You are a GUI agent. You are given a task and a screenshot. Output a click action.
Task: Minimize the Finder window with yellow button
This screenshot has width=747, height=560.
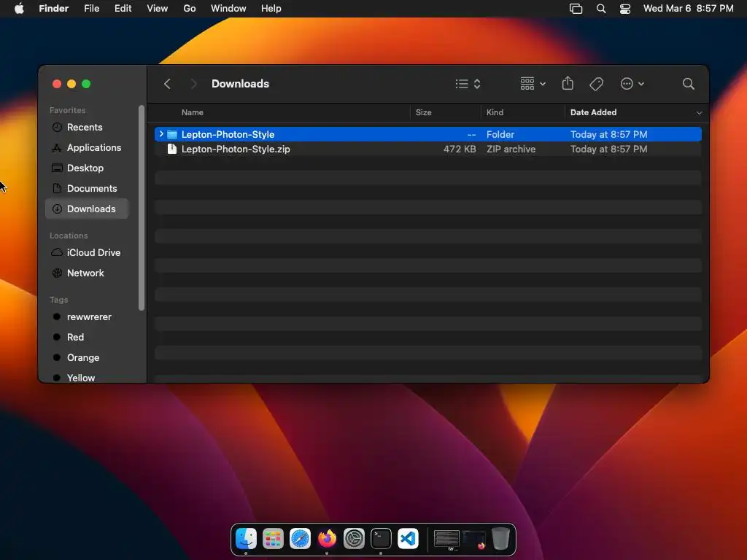pyautogui.click(x=71, y=84)
